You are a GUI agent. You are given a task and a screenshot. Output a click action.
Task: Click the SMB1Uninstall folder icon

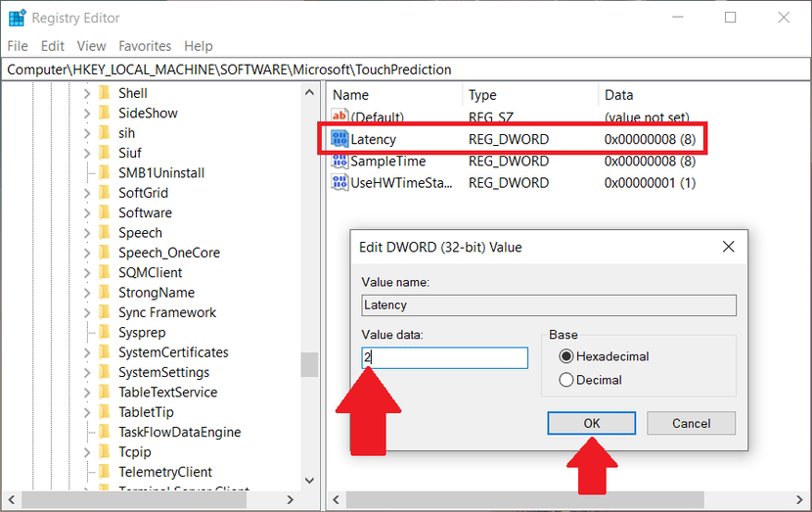coord(105,172)
